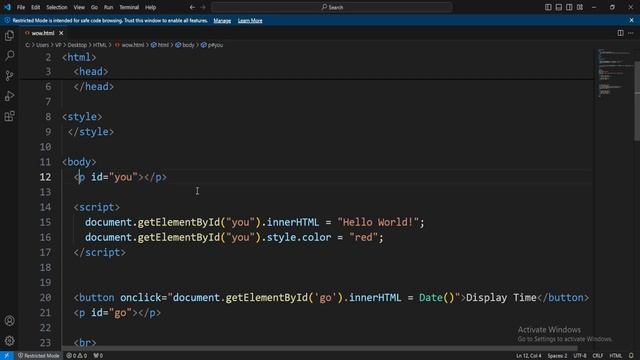Click the ports indicator in status bar

coord(98,356)
